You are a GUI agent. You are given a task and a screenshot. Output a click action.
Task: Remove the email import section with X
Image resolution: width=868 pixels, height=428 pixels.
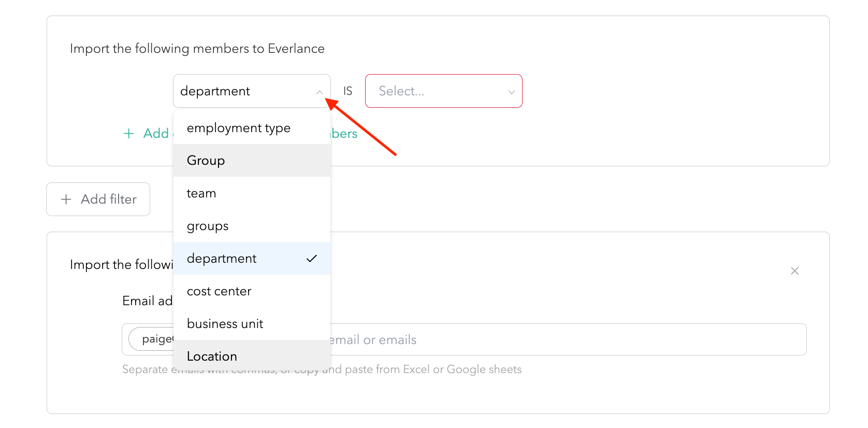pyautogui.click(x=794, y=271)
